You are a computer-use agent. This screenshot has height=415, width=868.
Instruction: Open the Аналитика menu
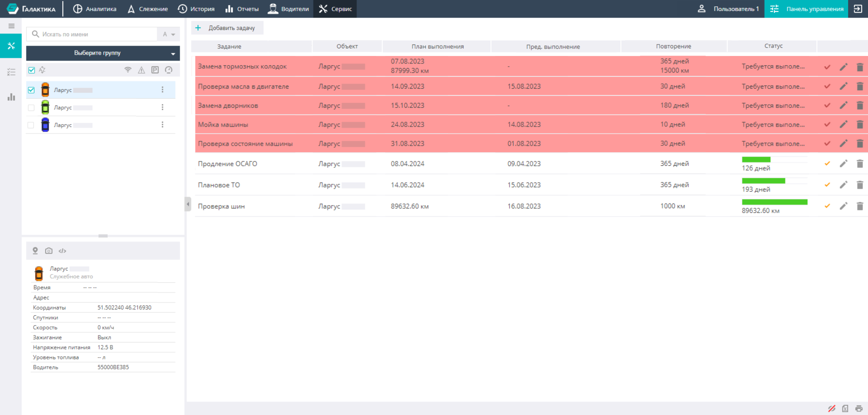point(95,9)
